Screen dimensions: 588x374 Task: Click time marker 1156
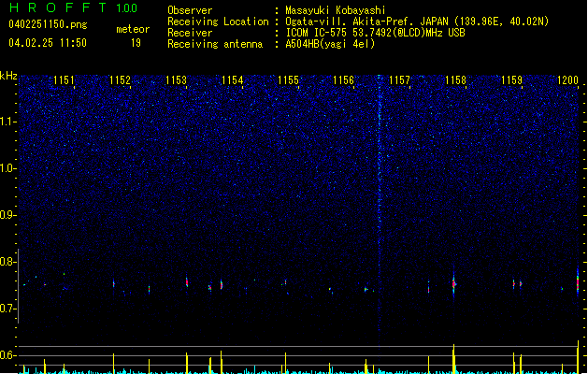pos(343,79)
